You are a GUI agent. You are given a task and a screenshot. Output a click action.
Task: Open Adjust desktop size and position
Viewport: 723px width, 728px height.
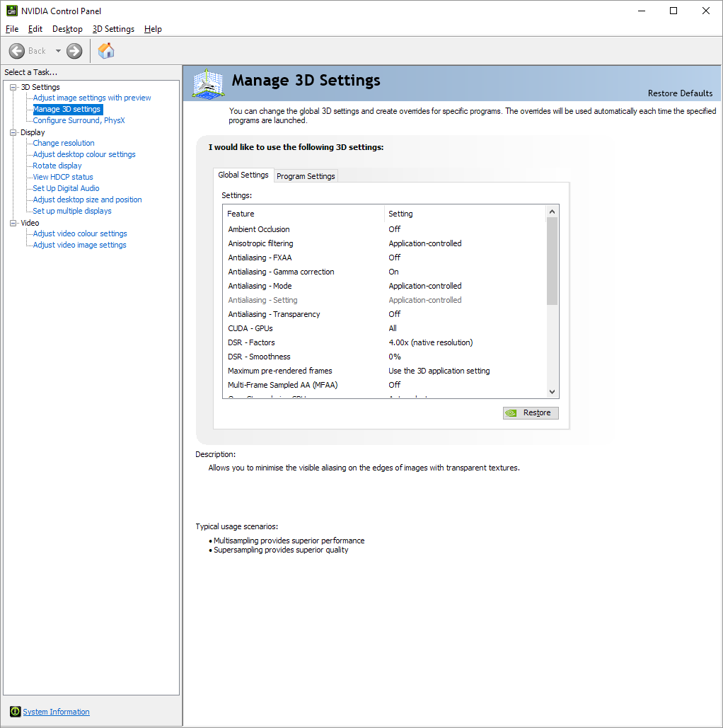[x=87, y=200]
